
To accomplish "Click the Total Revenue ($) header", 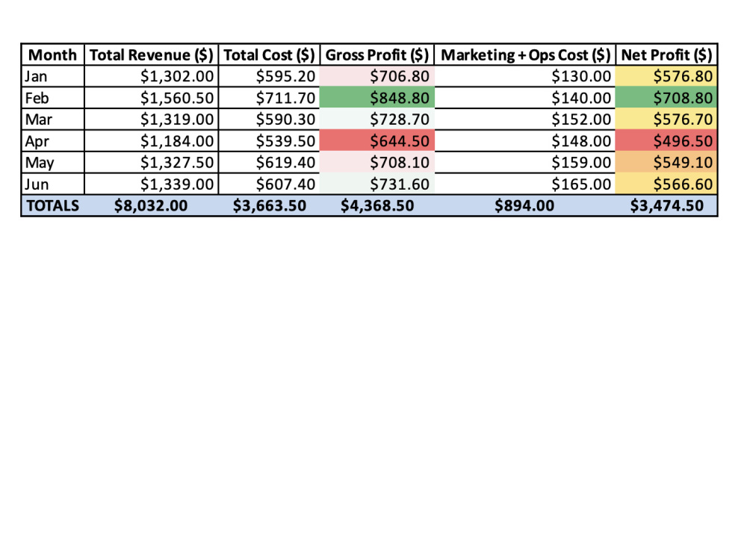I will [152, 55].
